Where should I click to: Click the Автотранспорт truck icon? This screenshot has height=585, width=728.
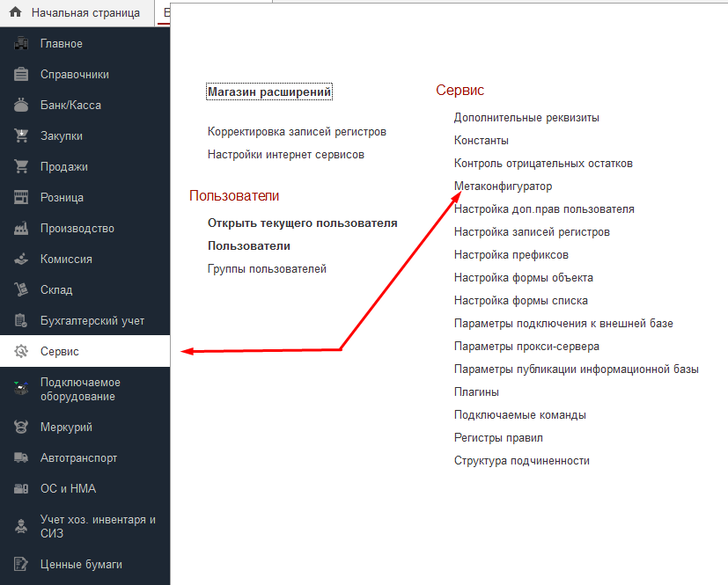[x=21, y=458]
